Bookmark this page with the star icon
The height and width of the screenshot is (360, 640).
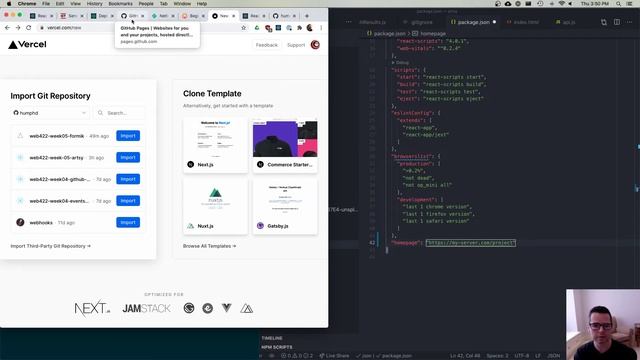244,28
